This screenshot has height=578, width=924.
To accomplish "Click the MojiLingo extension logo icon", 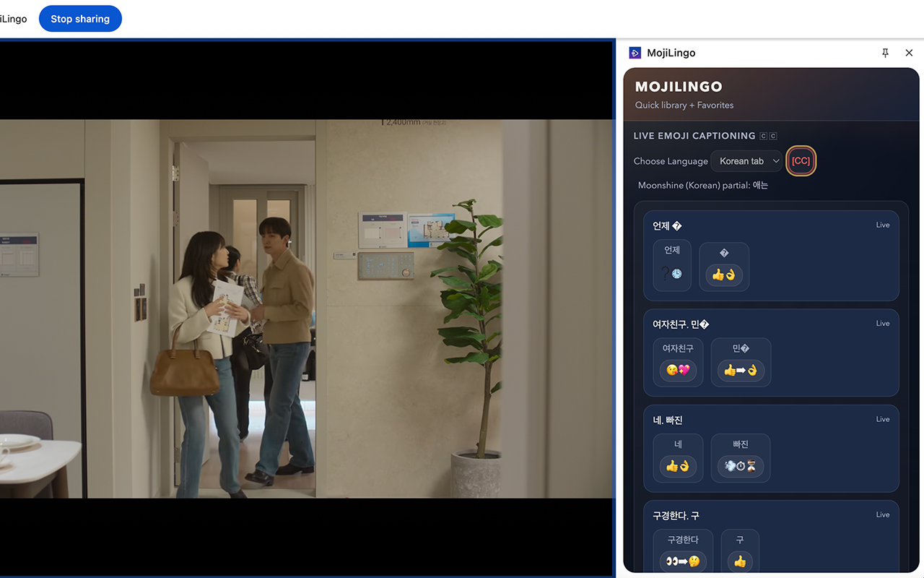I will pyautogui.click(x=635, y=53).
